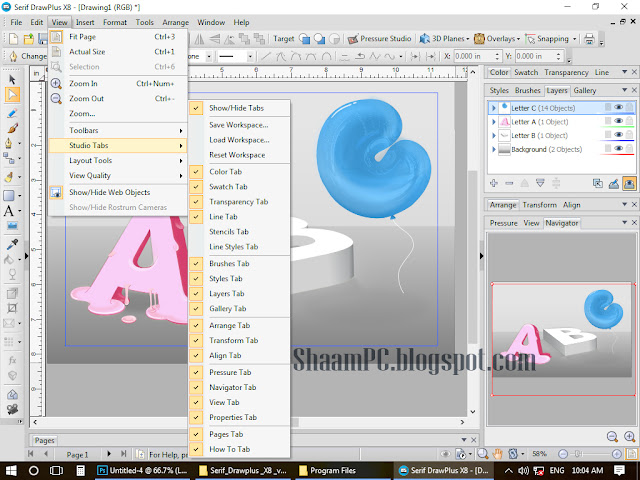This screenshot has height=480, width=640.
Task: Click Reset Workspace option
Action: [239, 155]
